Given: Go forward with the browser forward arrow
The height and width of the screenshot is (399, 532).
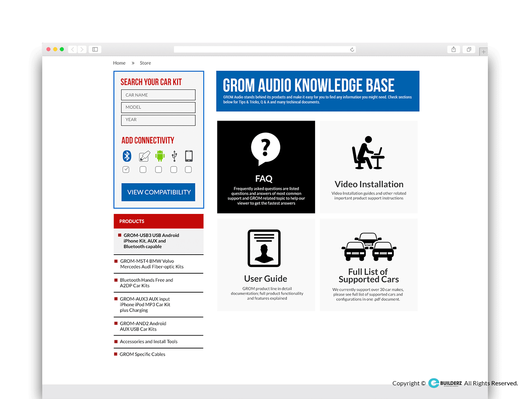Looking at the screenshot, I should 82,49.
